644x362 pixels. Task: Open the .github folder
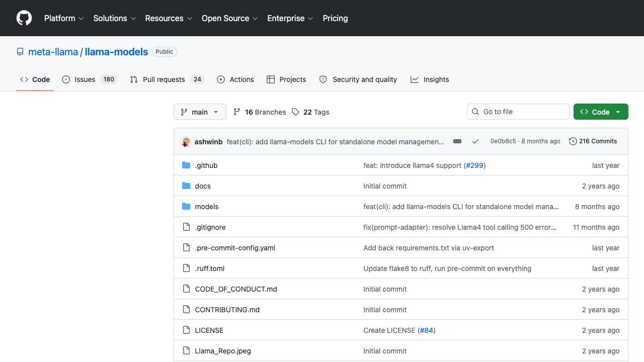(x=206, y=165)
